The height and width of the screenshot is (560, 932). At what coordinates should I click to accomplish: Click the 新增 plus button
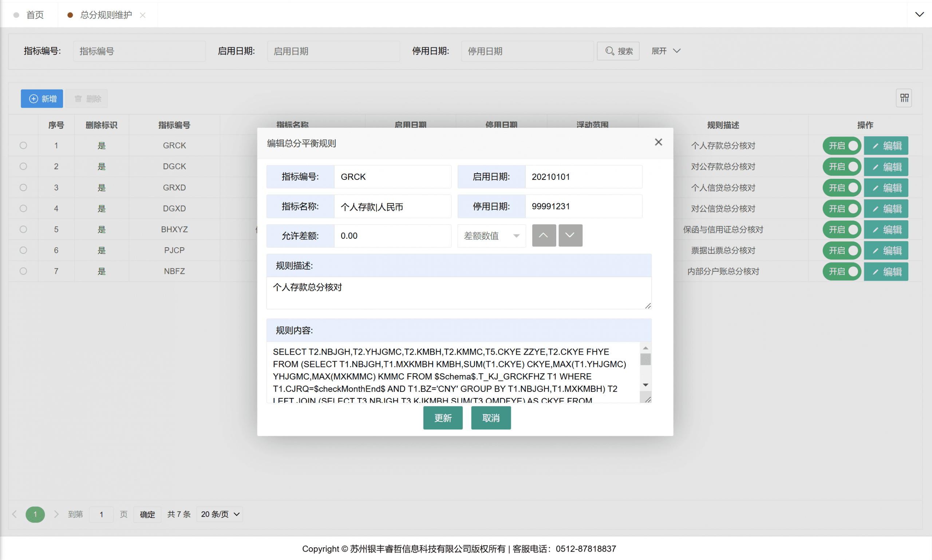tap(42, 98)
